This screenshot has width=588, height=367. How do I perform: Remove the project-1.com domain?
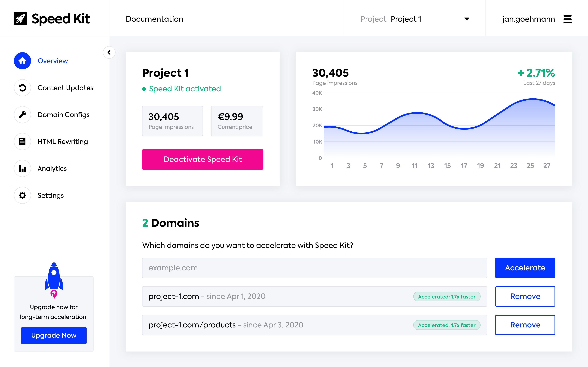click(x=525, y=296)
